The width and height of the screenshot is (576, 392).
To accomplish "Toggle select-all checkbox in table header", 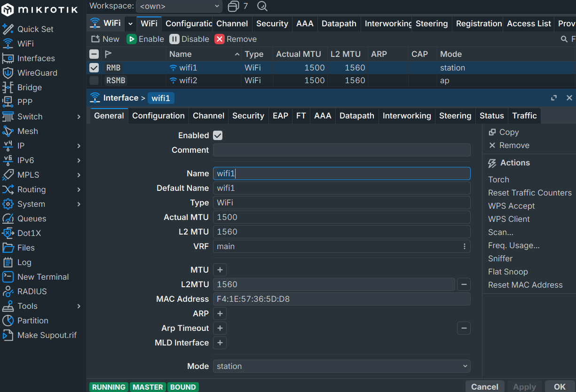I will pyautogui.click(x=94, y=54).
